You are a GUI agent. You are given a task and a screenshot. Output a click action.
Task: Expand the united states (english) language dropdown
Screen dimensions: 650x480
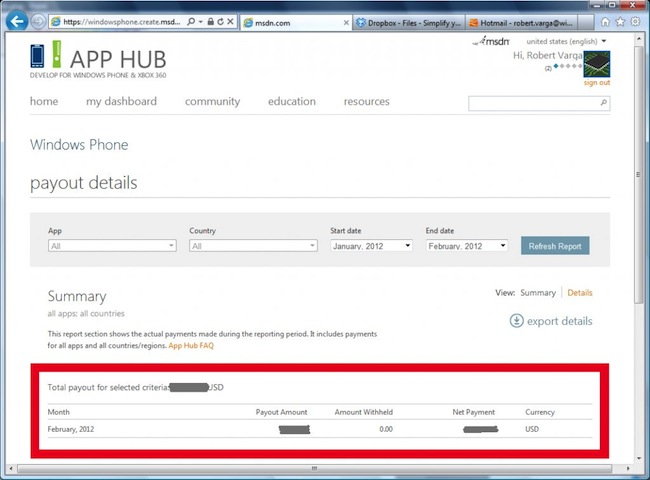[566, 41]
